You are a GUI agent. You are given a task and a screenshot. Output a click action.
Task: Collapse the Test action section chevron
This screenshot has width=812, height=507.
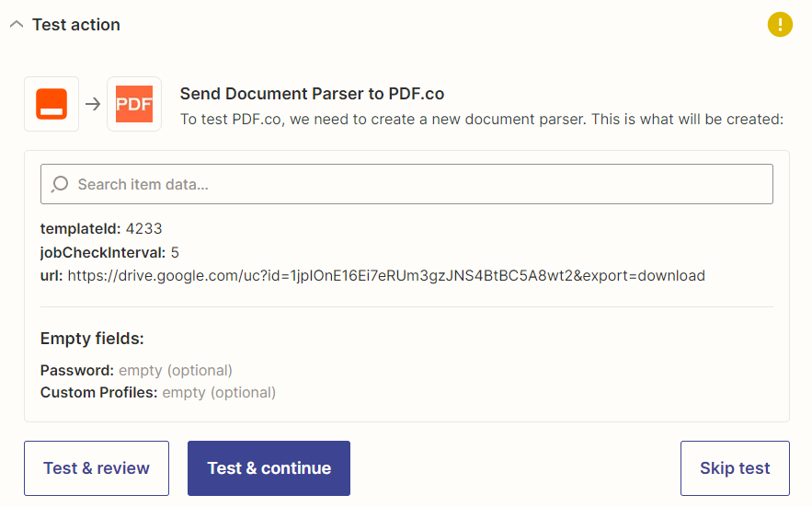17,24
